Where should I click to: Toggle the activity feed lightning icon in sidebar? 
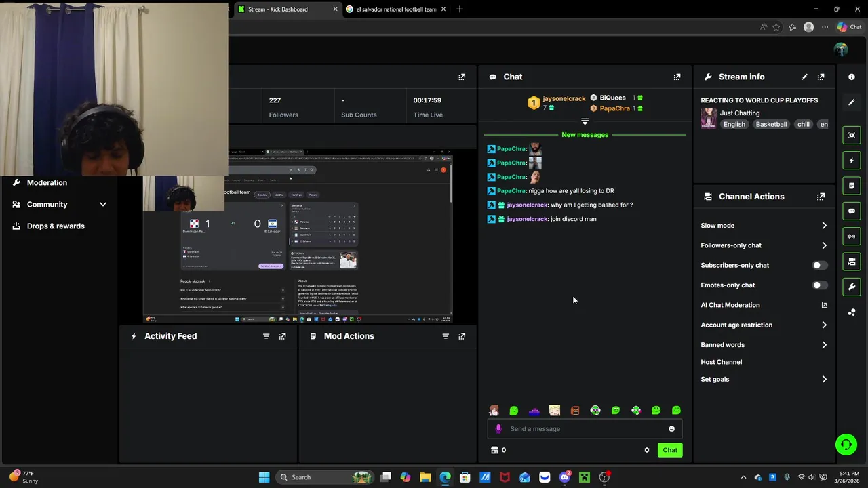[x=852, y=161]
